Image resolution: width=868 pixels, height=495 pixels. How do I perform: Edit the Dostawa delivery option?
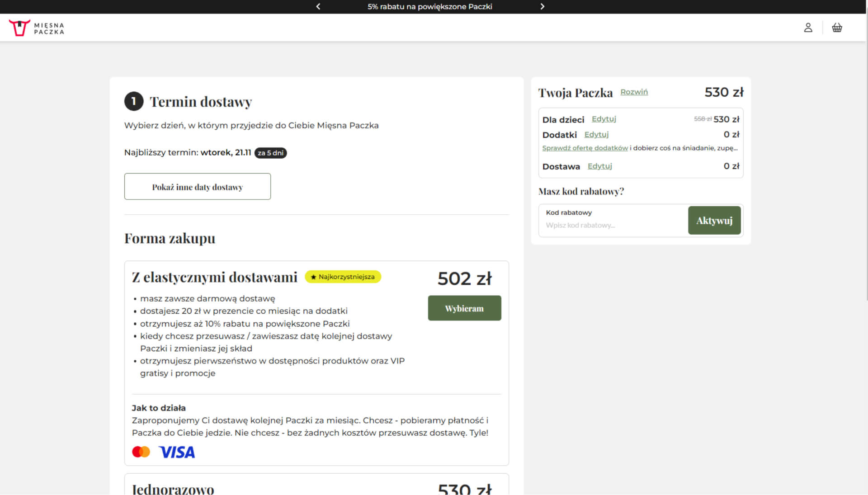599,166
